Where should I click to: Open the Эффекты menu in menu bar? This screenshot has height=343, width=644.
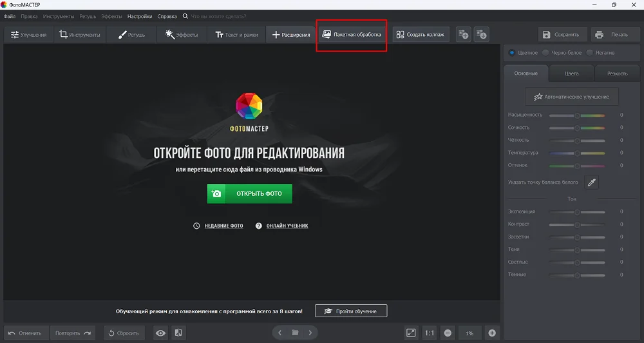(111, 17)
